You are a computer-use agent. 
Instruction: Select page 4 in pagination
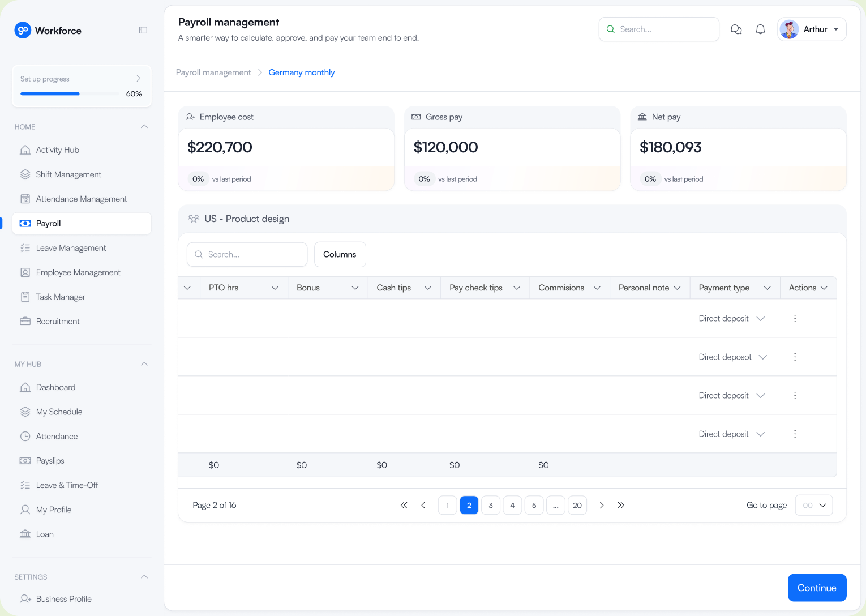point(512,505)
